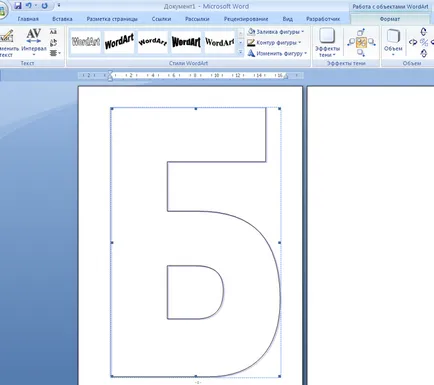Click the Контур фигуры pen icon
434x385 pixels.
(251, 42)
